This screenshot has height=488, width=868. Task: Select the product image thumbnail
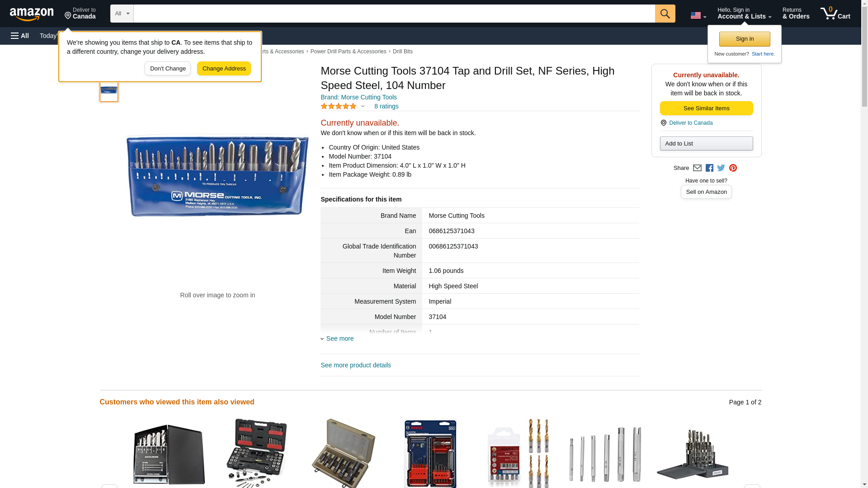pos(109,90)
